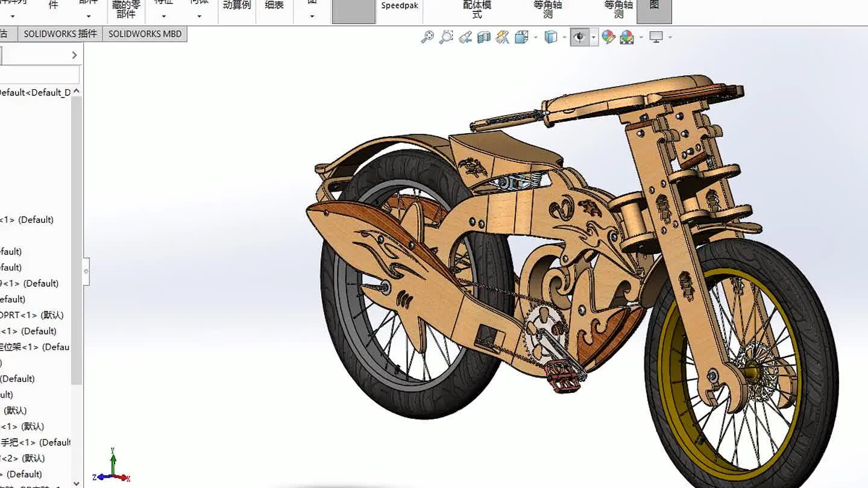Click the feature tree vertical scrollbar
Viewport: 868px width, 488px height.
[76, 241]
